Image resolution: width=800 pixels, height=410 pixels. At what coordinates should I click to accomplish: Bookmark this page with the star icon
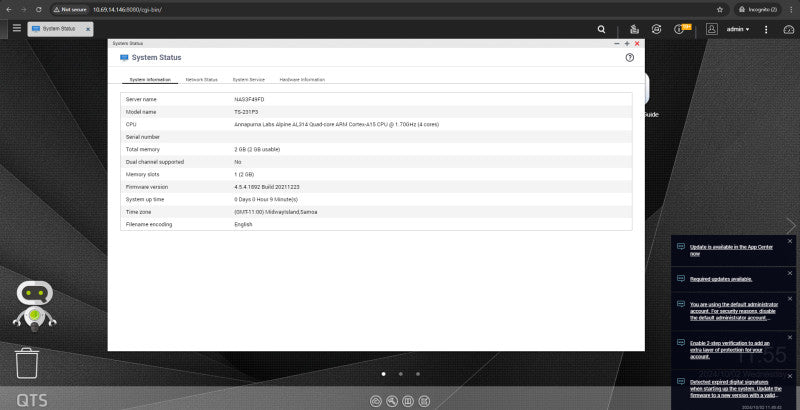click(720, 10)
